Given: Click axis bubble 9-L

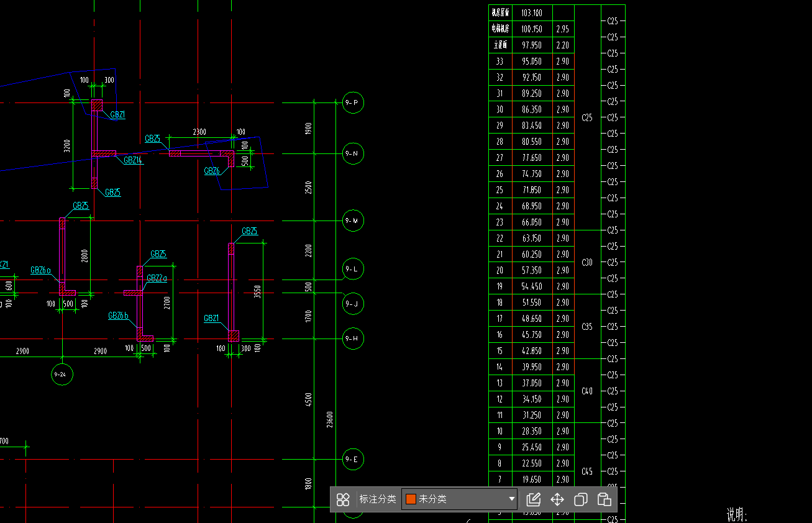Looking at the screenshot, I should coord(353,269).
